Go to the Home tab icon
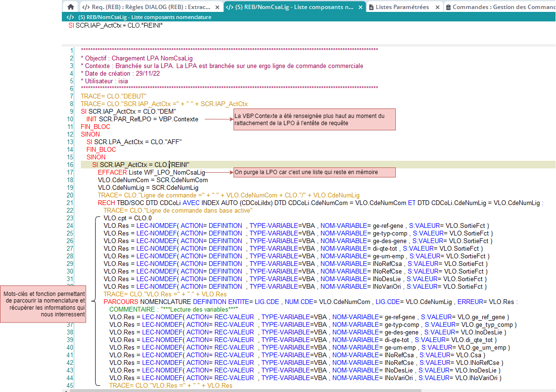 (x=70, y=7)
